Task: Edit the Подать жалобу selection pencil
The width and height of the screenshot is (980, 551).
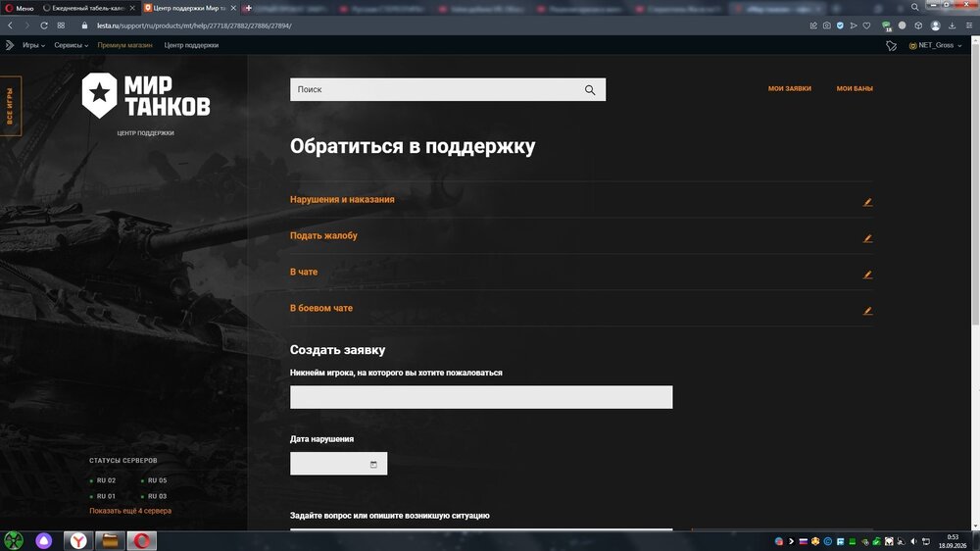Action: click(x=867, y=238)
